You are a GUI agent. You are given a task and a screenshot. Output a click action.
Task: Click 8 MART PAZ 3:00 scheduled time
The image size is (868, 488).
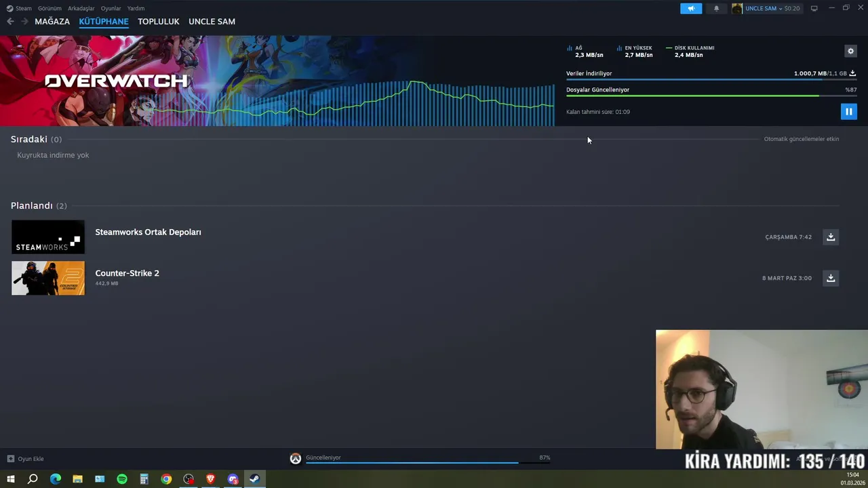coord(787,278)
